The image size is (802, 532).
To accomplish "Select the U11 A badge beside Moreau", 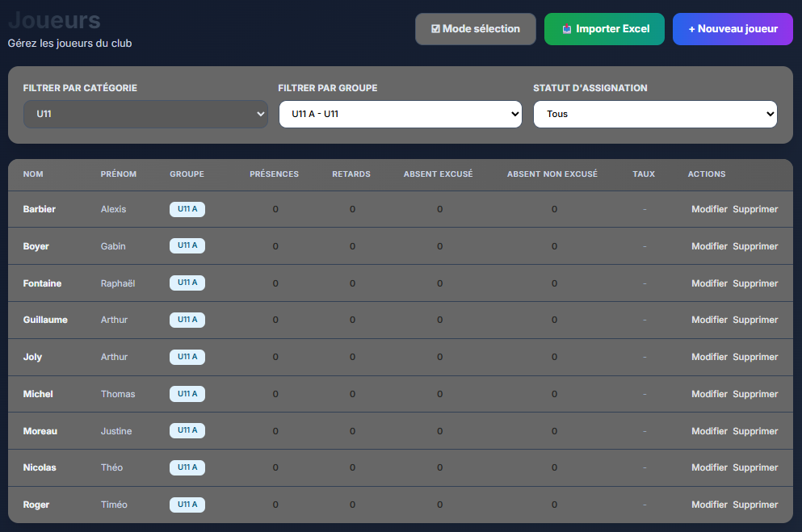I will click(x=187, y=430).
